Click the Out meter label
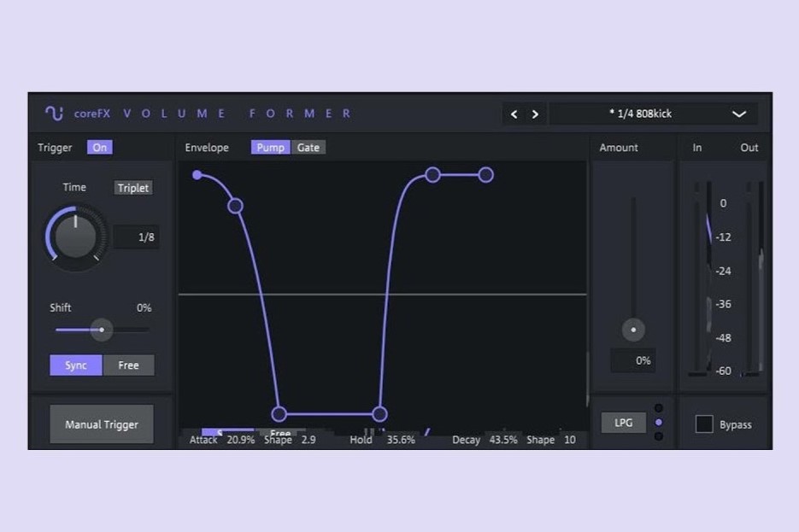This screenshot has width=799, height=532. click(x=749, y=148)
